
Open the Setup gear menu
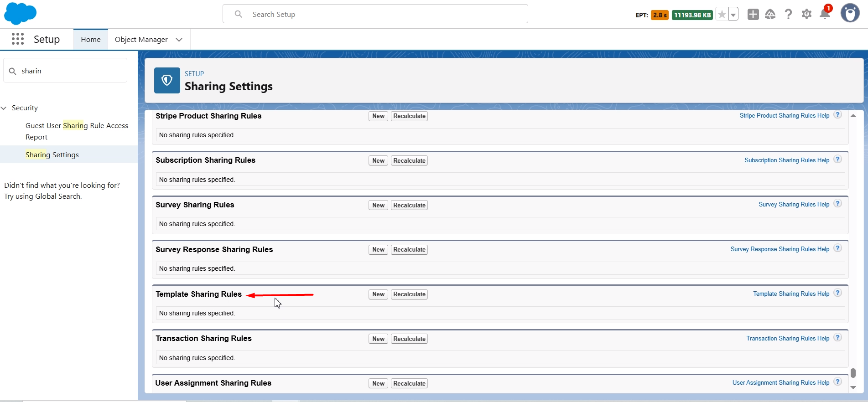[806, 15]
